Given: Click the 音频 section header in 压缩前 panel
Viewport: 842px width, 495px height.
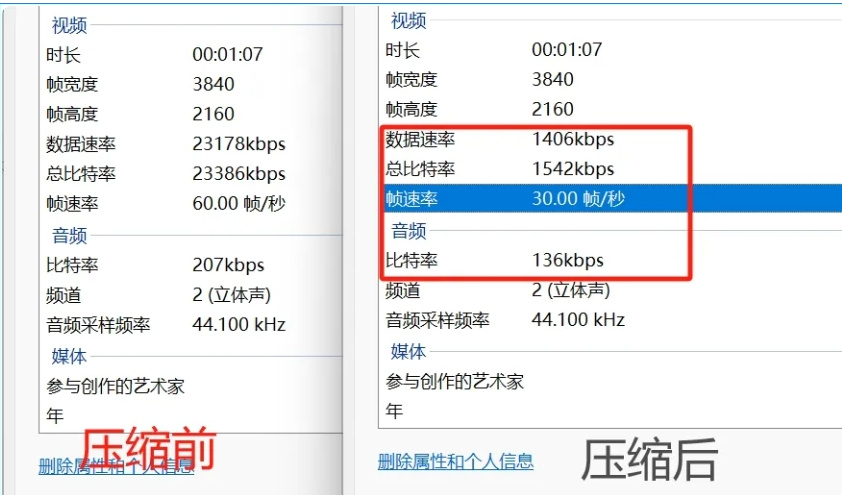Looking at the screenshot, I should pyautogui.click(x=69, y=236).
